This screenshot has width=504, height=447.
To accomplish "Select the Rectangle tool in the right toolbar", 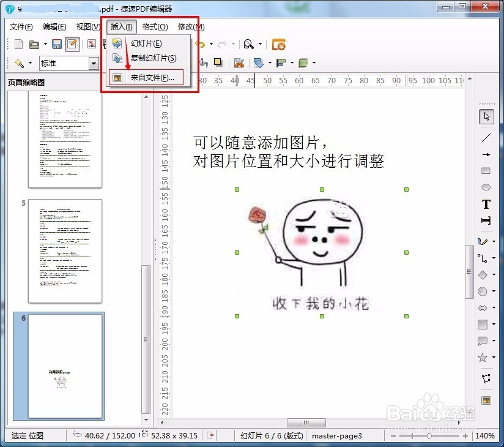I will 486,171.
